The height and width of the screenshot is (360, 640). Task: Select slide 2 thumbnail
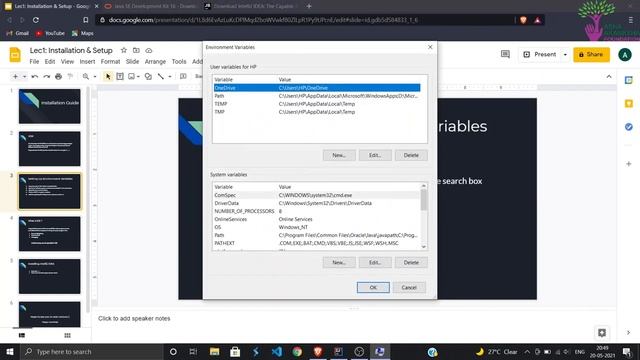(x=49, y=149)
